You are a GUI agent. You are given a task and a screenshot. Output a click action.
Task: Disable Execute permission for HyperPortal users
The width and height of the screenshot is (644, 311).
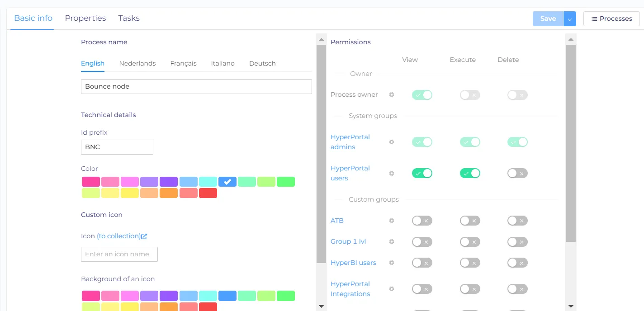470,173
